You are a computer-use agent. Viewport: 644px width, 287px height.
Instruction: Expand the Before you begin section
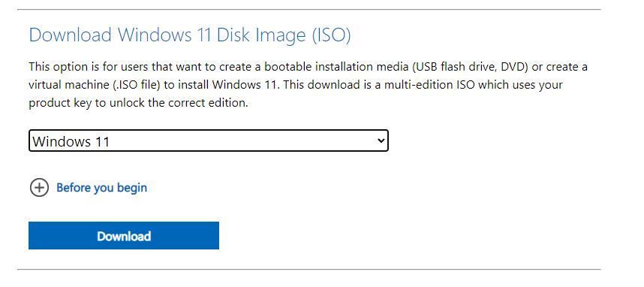(x=89, y=188)
